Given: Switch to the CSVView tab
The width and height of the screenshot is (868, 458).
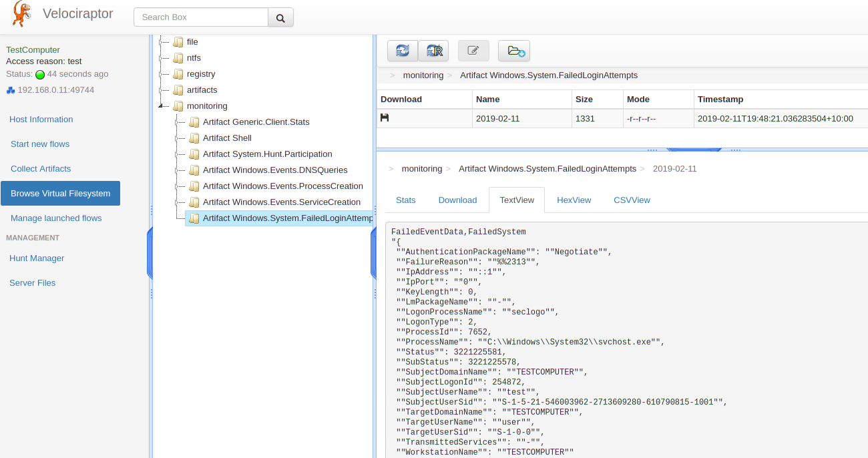Looking at the screenshot, I should tap(632, 200).
